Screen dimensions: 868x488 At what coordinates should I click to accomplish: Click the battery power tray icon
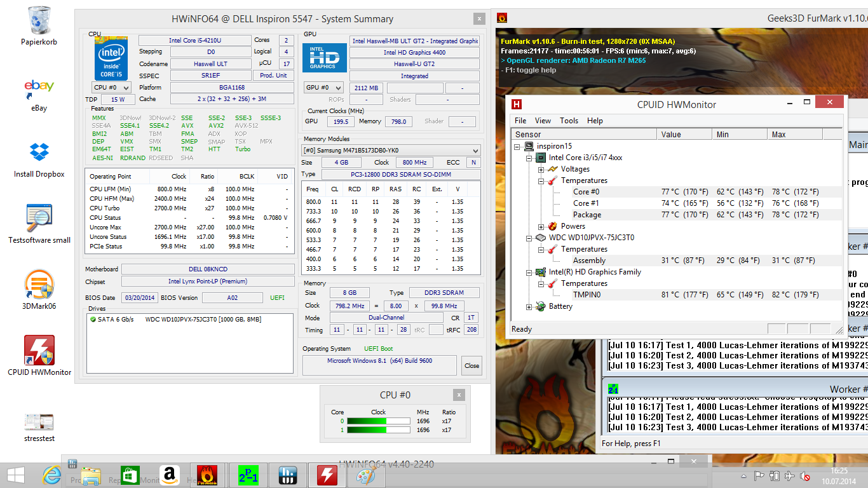click(774, 475)
